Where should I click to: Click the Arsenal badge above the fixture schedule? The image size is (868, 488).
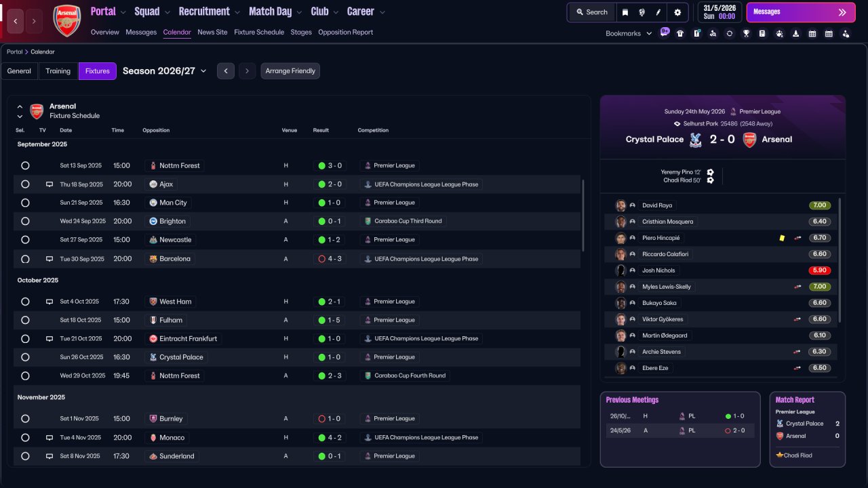click(37, 111)
